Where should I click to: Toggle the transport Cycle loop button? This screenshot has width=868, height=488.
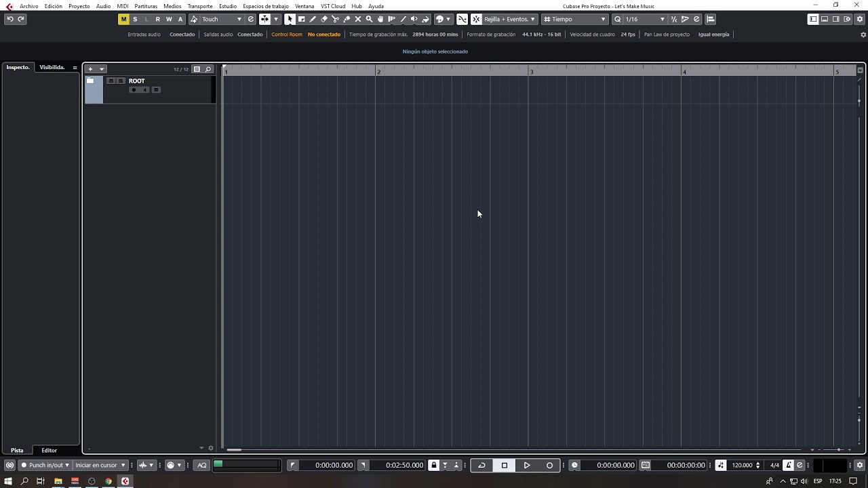481,465
